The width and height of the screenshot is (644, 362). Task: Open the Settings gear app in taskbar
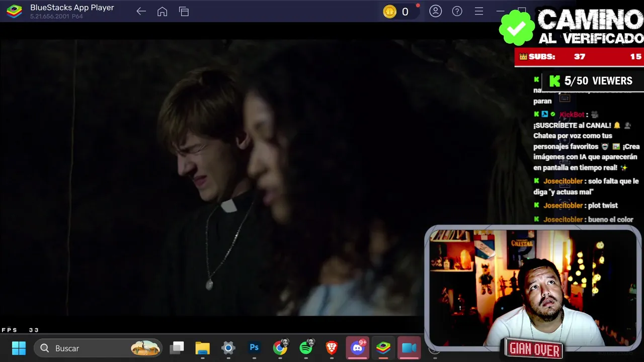click(228, 348)
